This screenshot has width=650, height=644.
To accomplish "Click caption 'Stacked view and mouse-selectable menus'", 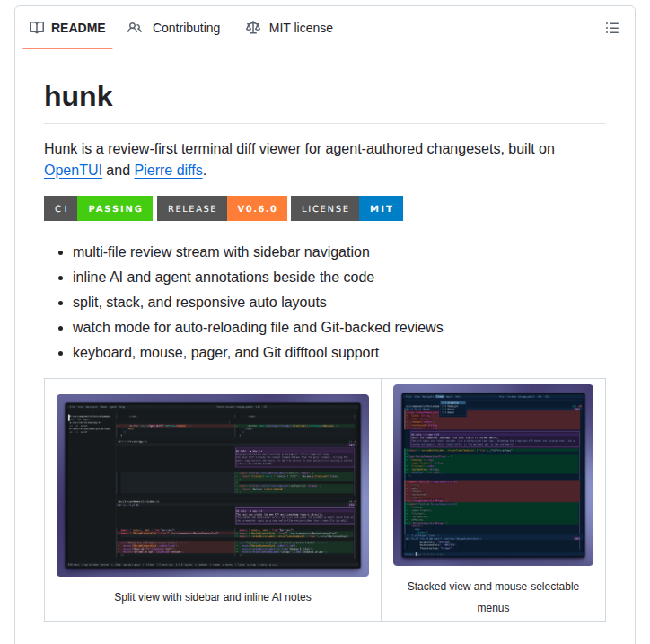I will [493, 597].
